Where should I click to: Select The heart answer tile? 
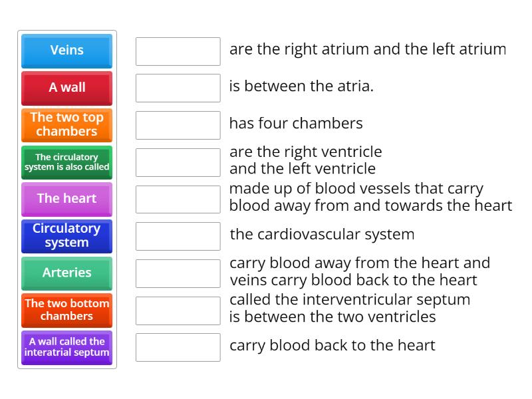click(x=66, y=199)
